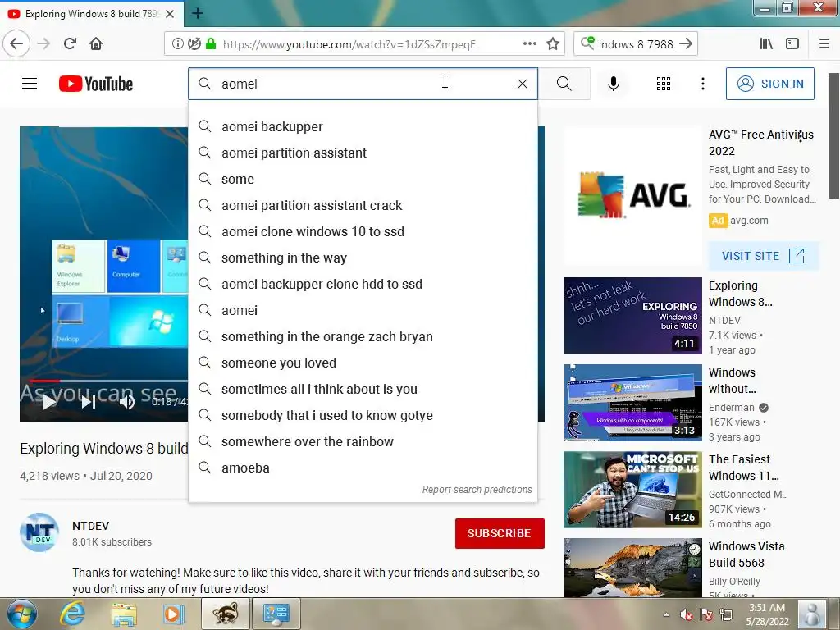Open the browser home page icon

[x=96, y=44]
